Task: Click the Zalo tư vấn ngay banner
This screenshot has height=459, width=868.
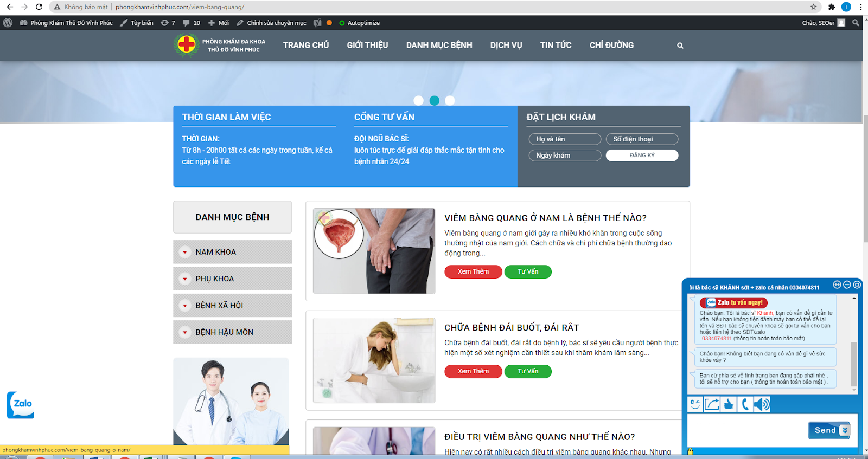Action: [x=733, y=302]
